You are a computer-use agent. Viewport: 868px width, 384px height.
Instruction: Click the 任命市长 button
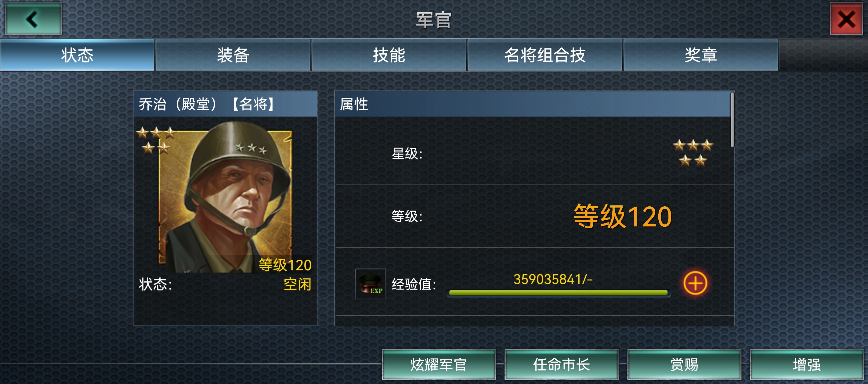point(561,364)
